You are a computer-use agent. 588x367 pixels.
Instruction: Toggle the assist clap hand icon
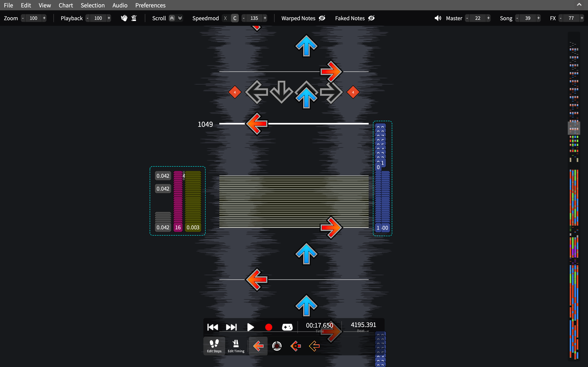[124, 18]
